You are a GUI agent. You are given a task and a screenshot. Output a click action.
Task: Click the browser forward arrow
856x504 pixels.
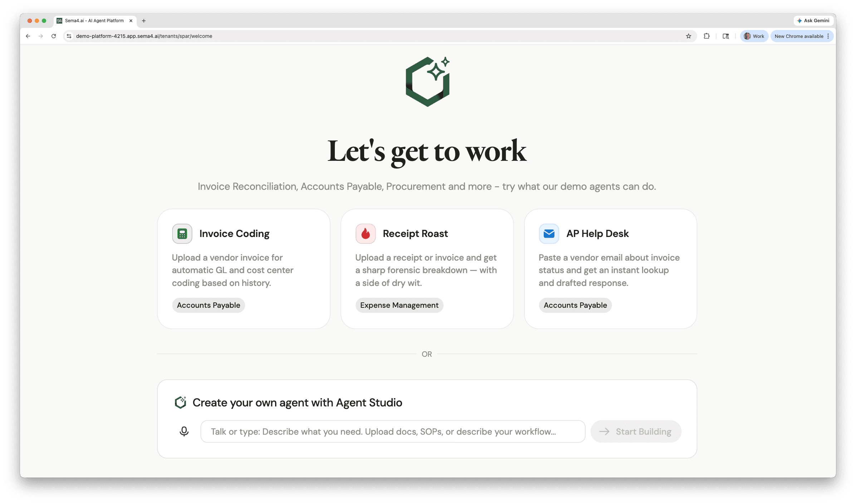coord(41,36)
